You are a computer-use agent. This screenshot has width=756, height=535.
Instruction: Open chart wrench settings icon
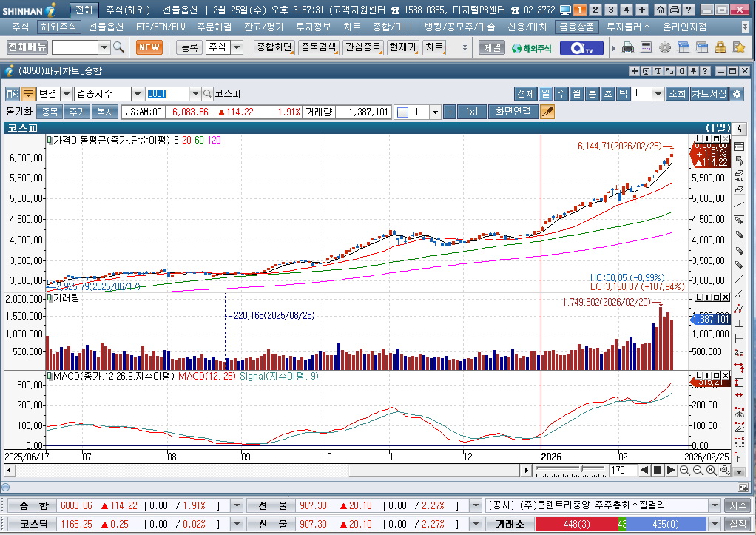(x=725, y=471)
